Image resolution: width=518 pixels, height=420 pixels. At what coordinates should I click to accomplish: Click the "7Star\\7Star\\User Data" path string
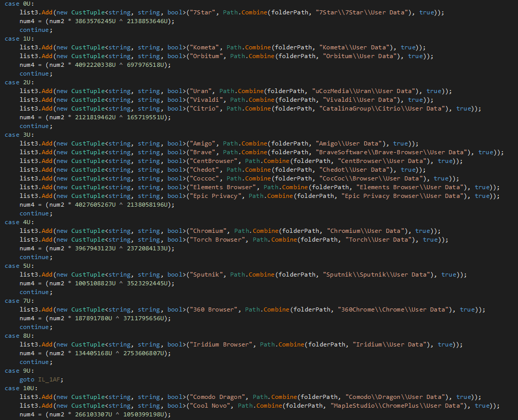[362, 12]
